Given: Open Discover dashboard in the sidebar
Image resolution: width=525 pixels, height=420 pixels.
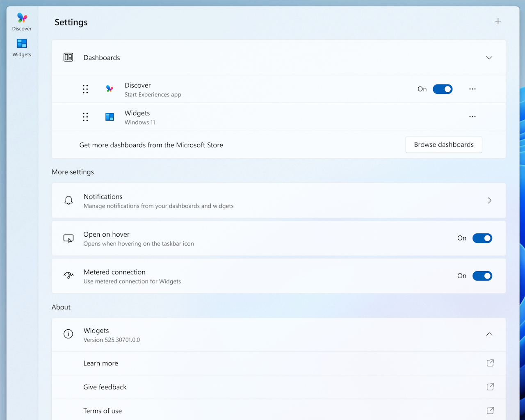Looking at the screenshot, I should click(x=22, y=22).
